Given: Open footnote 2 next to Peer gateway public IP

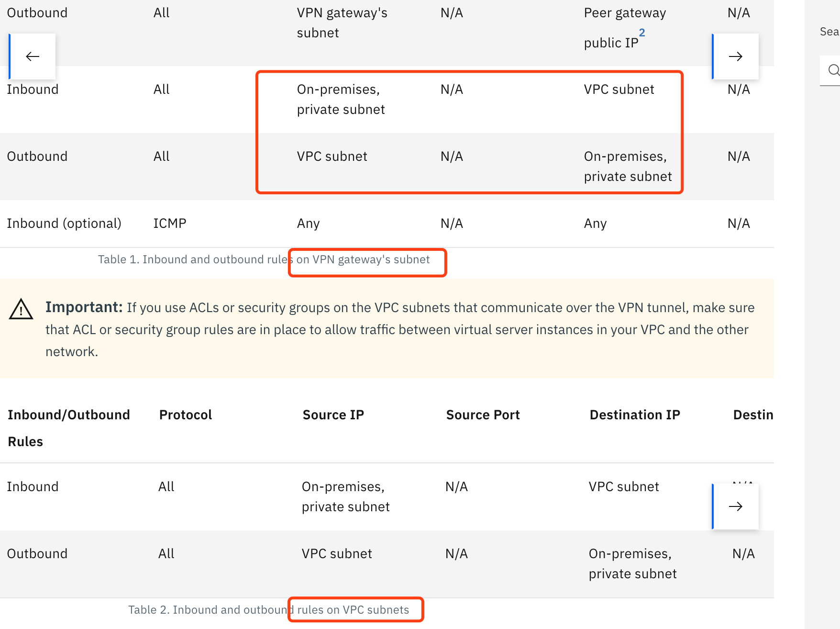Looking at the screenshot, I should click(x=642, y=33).
